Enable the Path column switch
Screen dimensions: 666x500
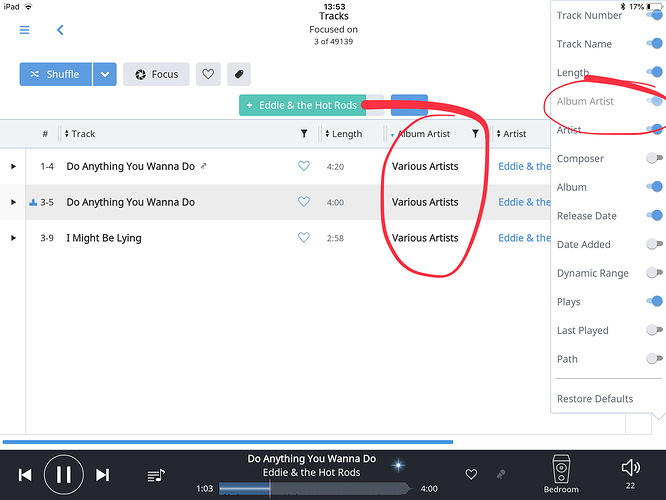point(655,359)
